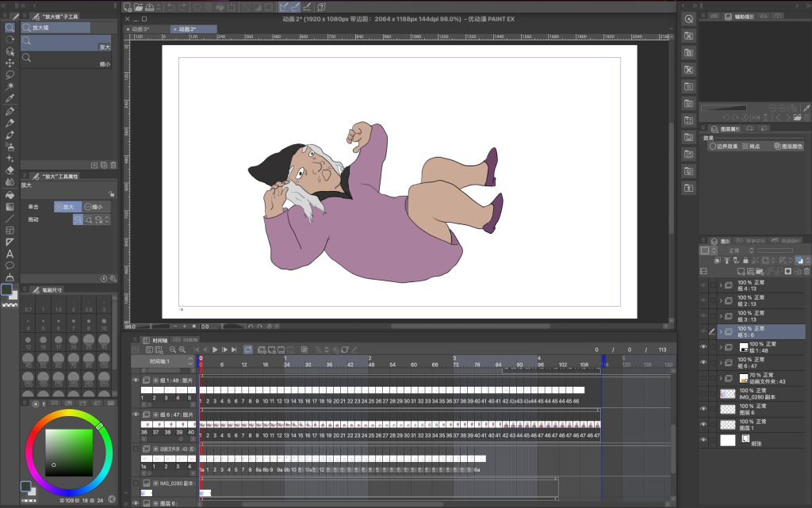Viewport: 812px width, 508px height.
Task: Select the Auto Select magic wand tool
Action: [x=10, y=86]
